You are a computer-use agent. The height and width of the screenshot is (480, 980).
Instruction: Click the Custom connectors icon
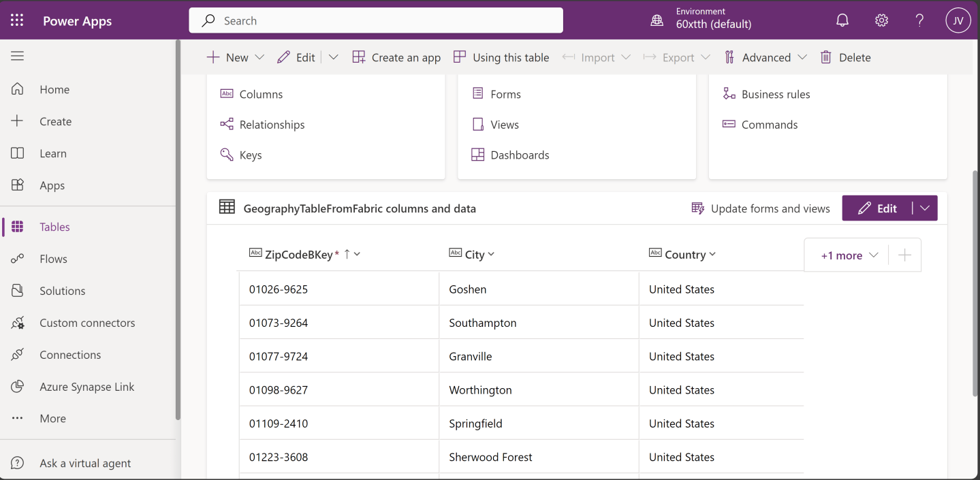pos(18,323)
